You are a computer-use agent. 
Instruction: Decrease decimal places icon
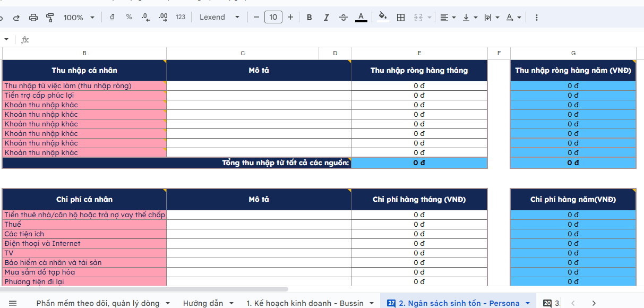[146, 18]
